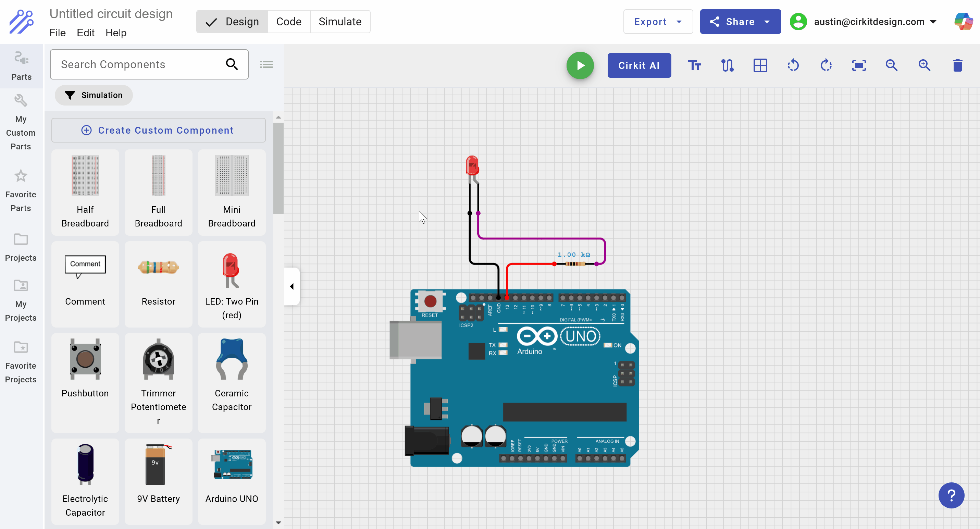The image size is (980, 529).
Task: Select the Ceramic Capacitor component
Action: click(x=232, y=382)
